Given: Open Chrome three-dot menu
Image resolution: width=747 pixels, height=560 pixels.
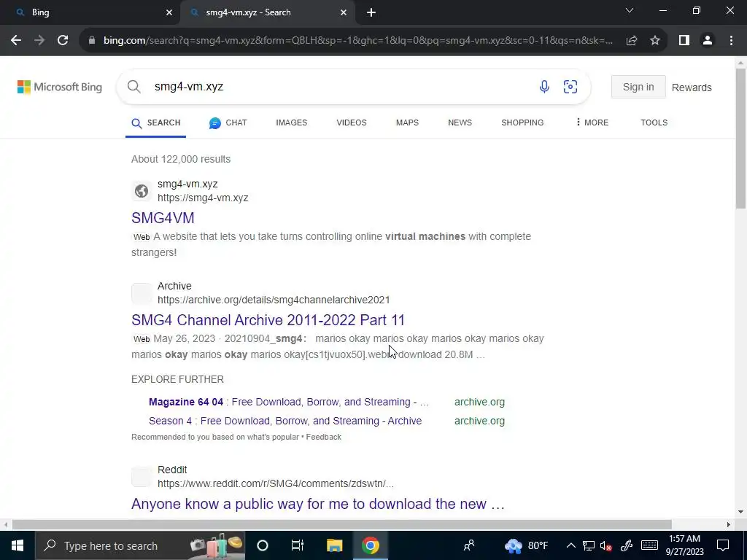Looking at the screenshot, I should click(x=731, y=41).
